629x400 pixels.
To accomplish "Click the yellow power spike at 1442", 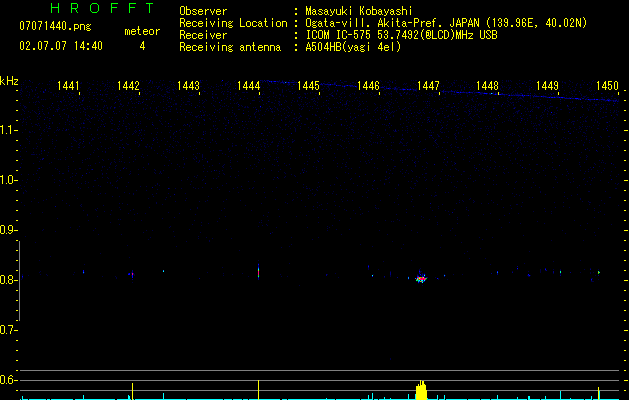I will coord(132,391).
